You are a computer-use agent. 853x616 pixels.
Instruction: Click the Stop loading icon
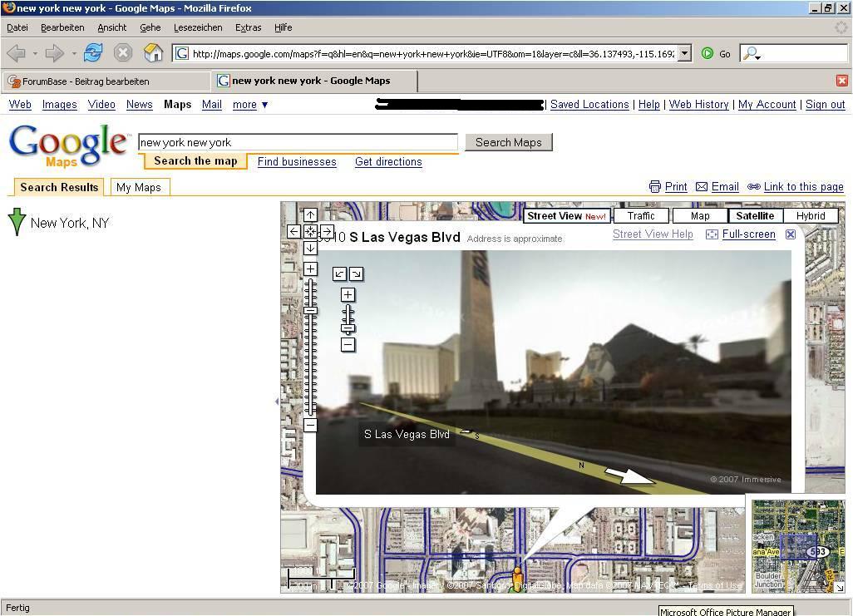123,52
